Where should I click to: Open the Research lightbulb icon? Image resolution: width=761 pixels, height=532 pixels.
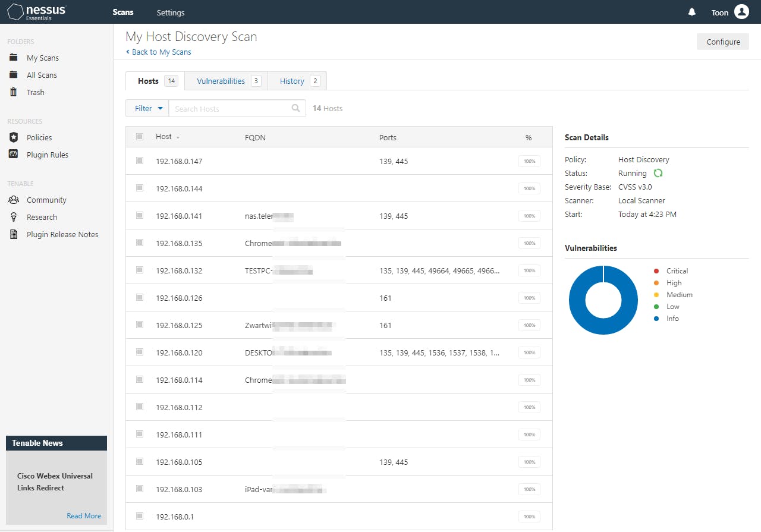coord(14,217)
